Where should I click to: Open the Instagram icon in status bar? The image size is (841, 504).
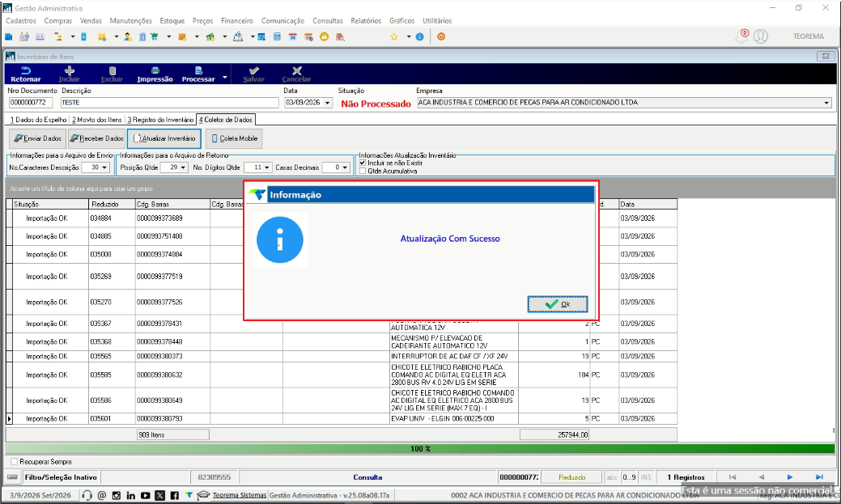[x=117, y=495]
